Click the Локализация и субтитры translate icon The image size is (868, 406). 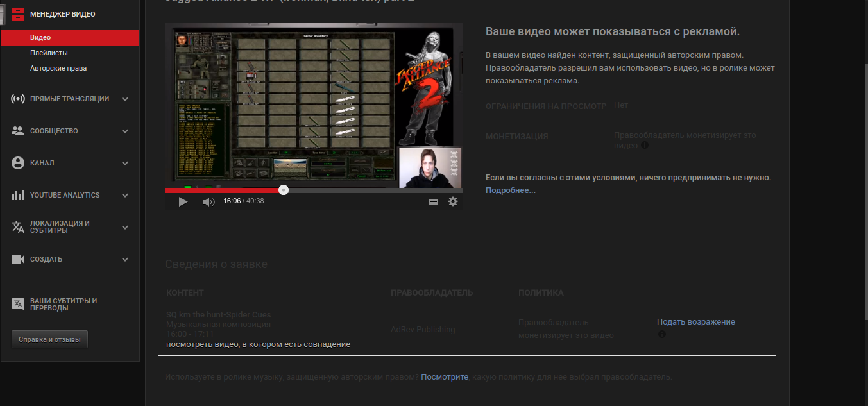tap(17, 226)
